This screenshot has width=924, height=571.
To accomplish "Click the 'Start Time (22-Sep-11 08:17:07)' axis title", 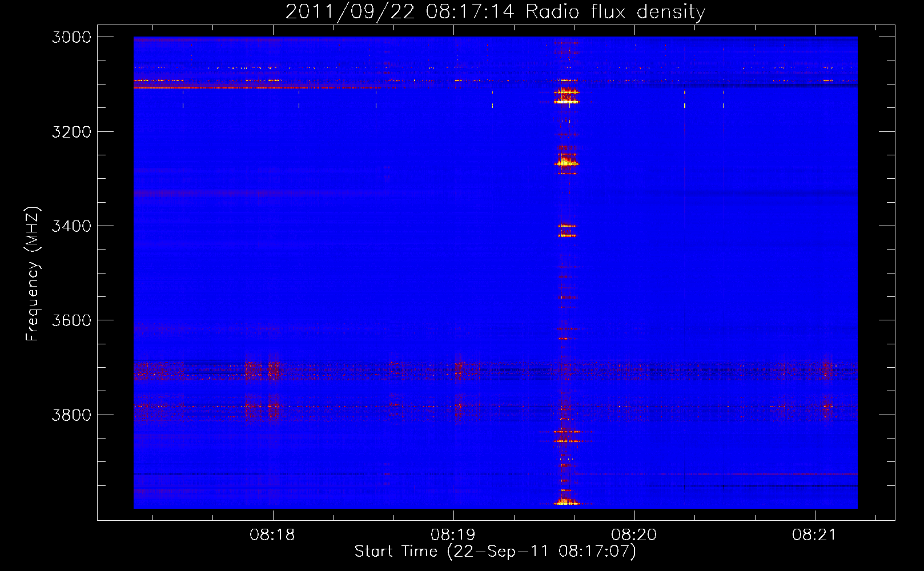I will tap(495, 552).
